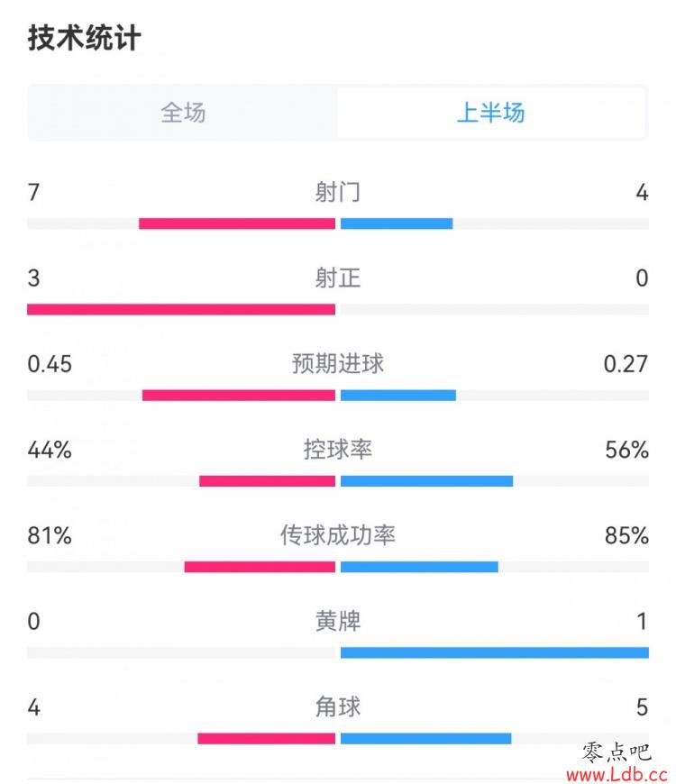Select the 上半场 tab
Screen dimensions: 676x784
(491, 113)
